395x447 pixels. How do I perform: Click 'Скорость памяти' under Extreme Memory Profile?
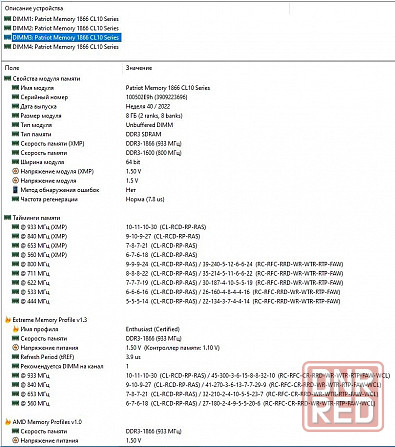44,339
